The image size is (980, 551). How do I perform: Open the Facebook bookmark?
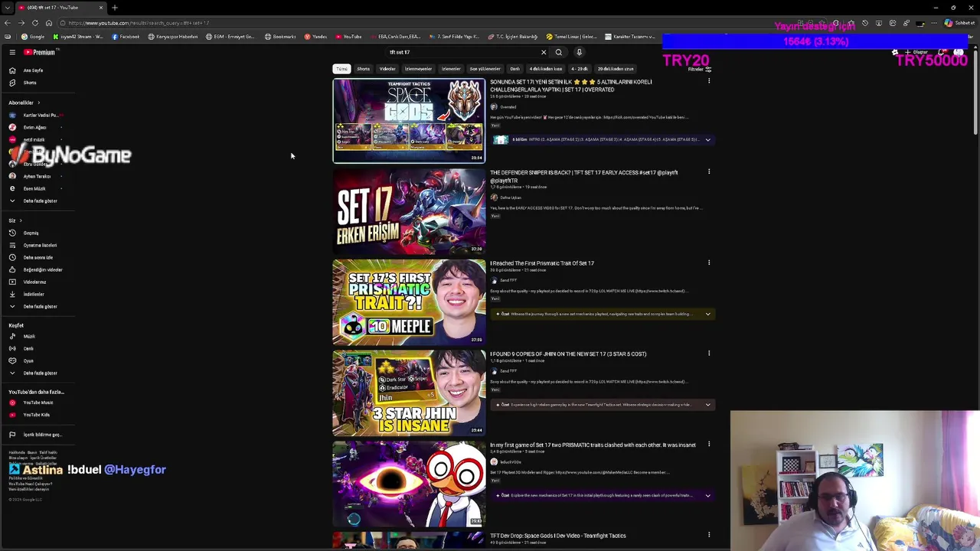[126, 37]
